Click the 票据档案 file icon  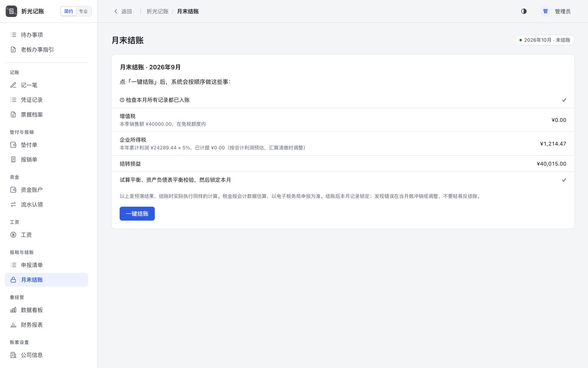(13, 114)
